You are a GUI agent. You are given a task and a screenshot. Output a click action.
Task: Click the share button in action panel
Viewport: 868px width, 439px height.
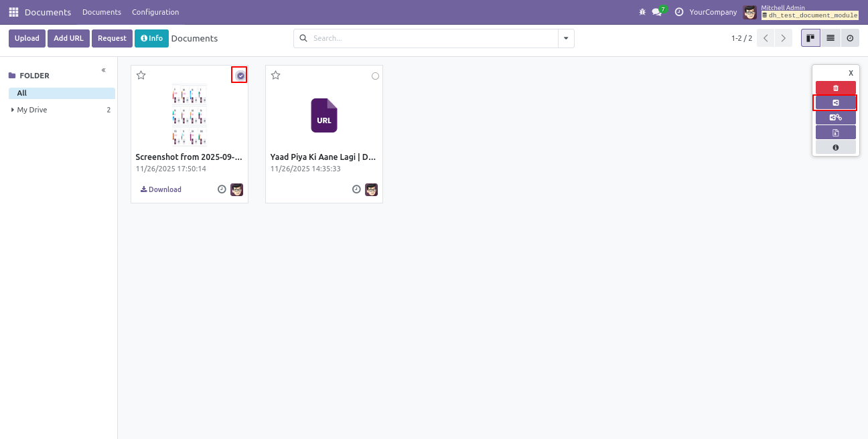(x=835, y=103)
